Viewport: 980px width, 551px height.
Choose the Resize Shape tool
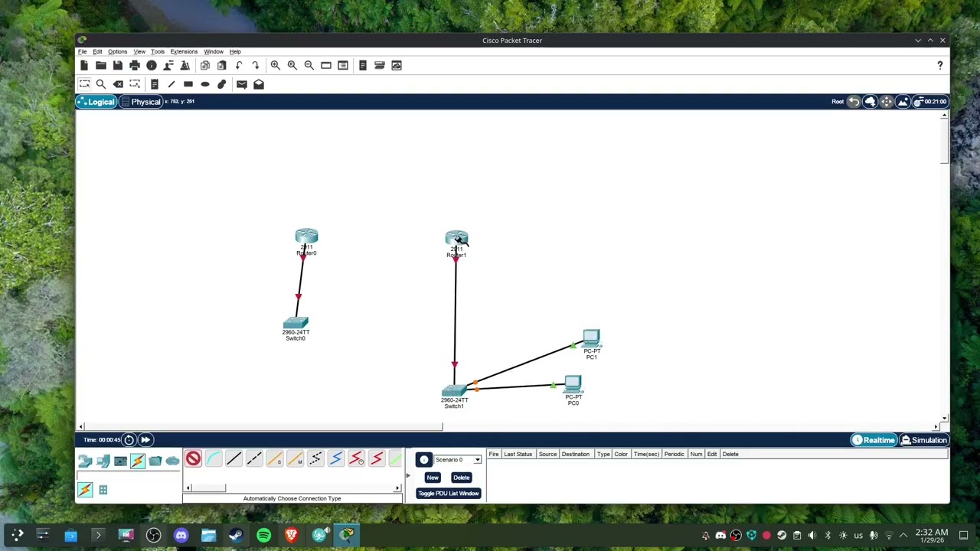pos(135,84)
